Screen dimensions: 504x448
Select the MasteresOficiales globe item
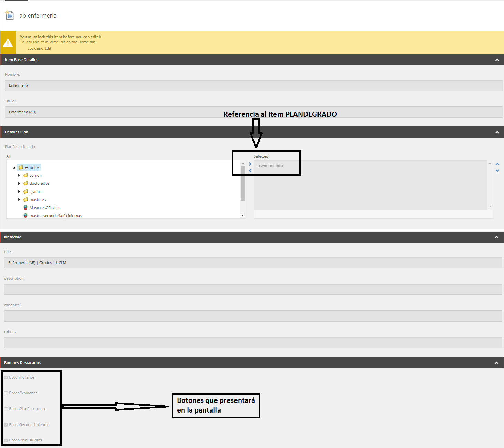coord(44,208)
